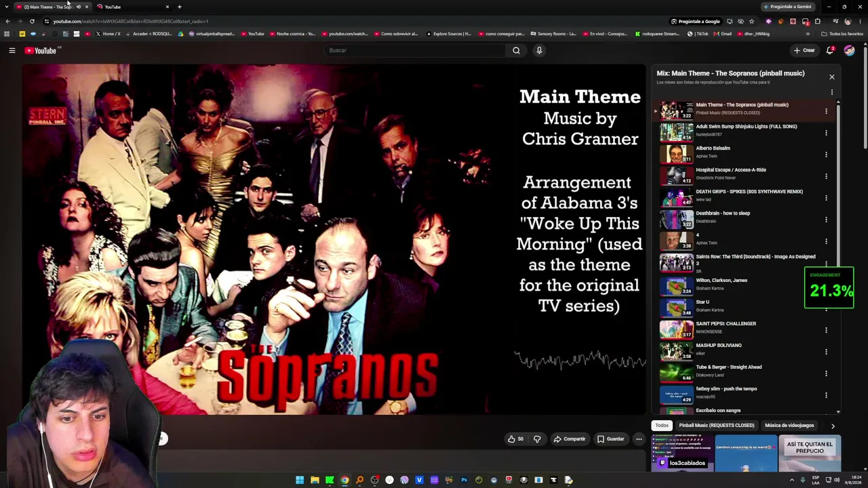Show more bookmarks with the overflow chevron

(x=808, y=34)
